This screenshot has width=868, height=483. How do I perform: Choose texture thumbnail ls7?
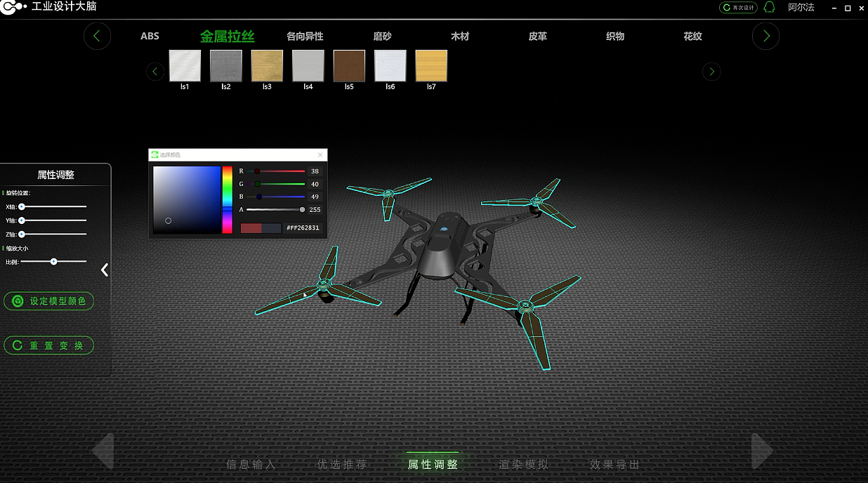431,66
